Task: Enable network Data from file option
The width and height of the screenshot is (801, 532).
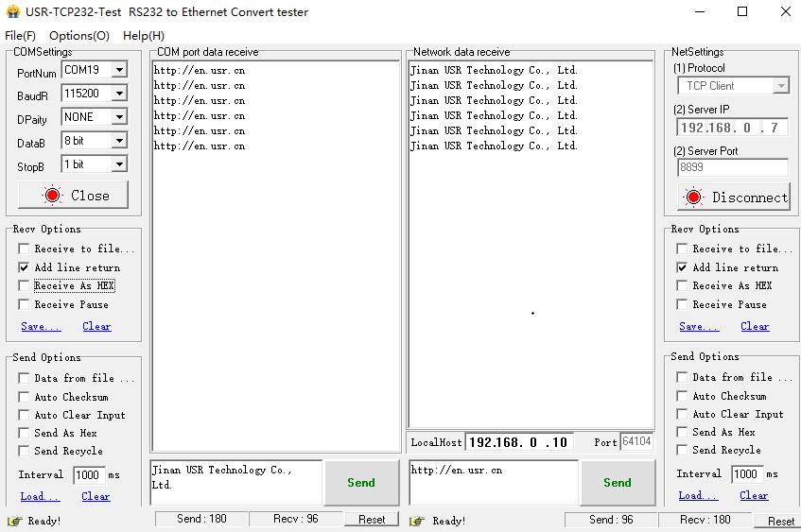Action: tap(682, 377)
